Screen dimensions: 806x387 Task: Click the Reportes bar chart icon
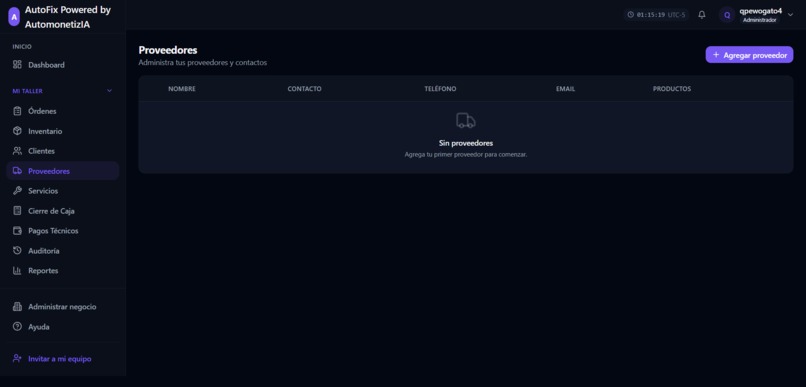(17, 270)
